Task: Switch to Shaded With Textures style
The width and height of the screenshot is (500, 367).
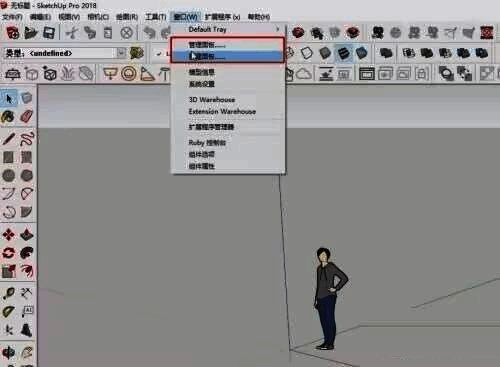Action: (343, 53)
